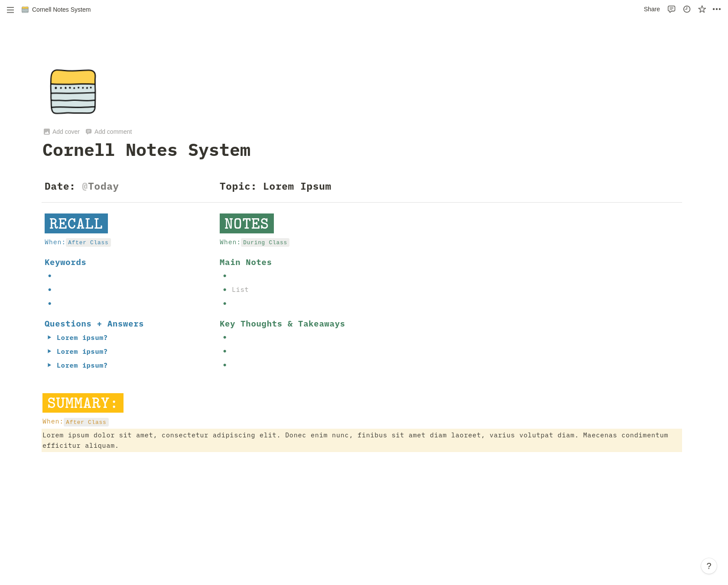Open the comments panel via speech bubble icon
This screenshot has height=585, width=728.
[x=671, y=9]
